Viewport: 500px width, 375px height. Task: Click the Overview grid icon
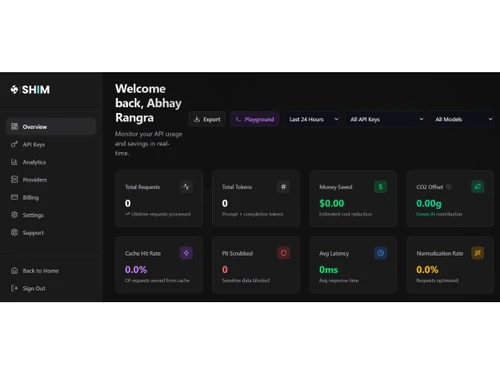[x=14, y=126]
